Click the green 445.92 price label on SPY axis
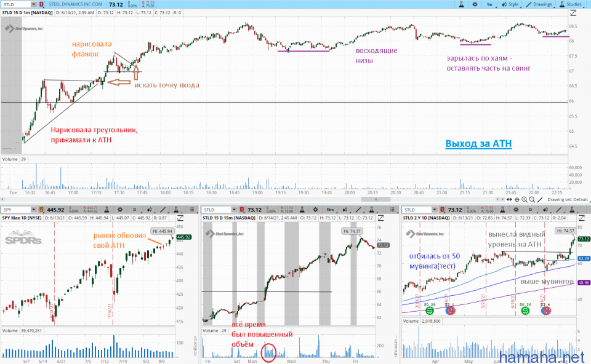 (183, 237)
